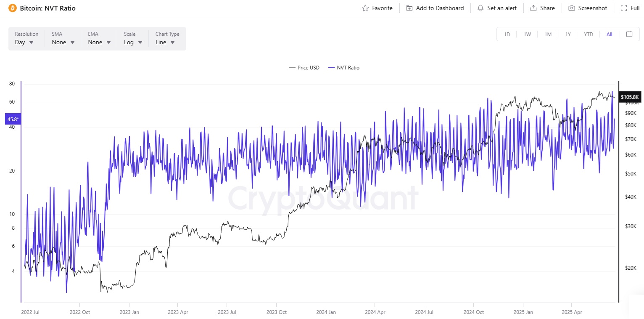
Task: Click the Full screen icon
Action: pos(623,8)
